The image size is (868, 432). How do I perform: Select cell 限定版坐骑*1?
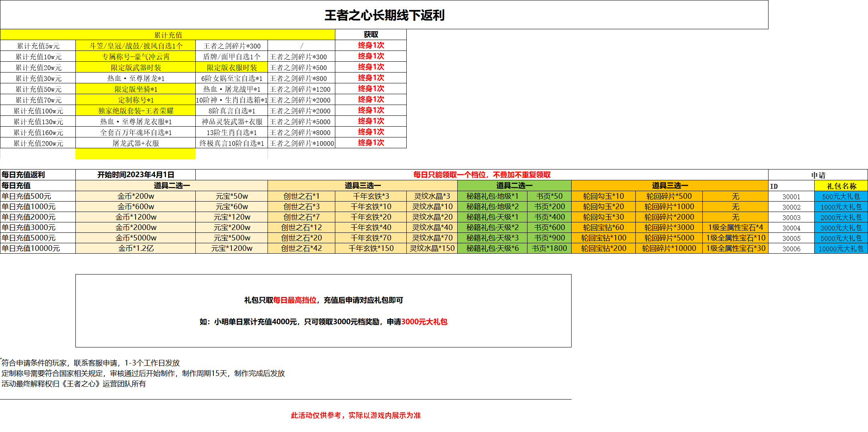pyautogui.click(x=136, y=89)
